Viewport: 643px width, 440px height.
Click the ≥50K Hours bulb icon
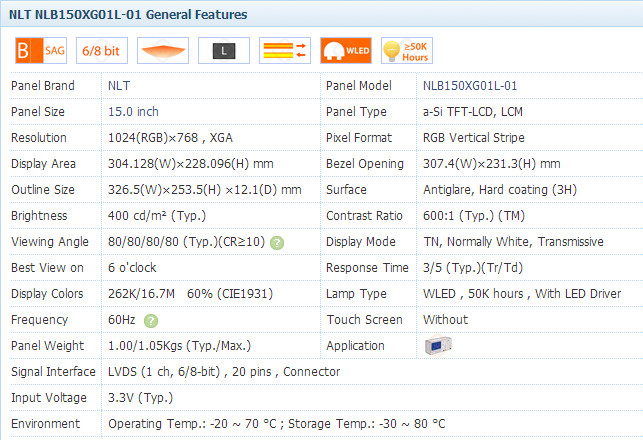[x=407, y=50]
